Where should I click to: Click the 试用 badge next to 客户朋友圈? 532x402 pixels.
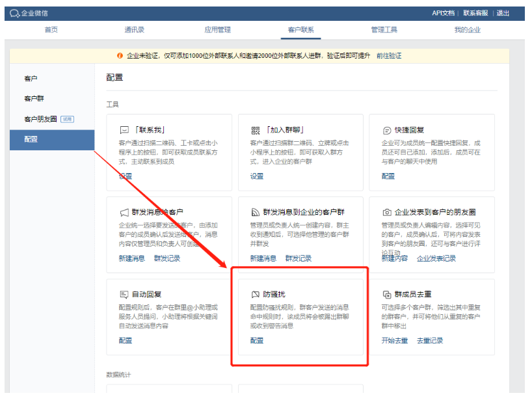(x=67, y=119)
